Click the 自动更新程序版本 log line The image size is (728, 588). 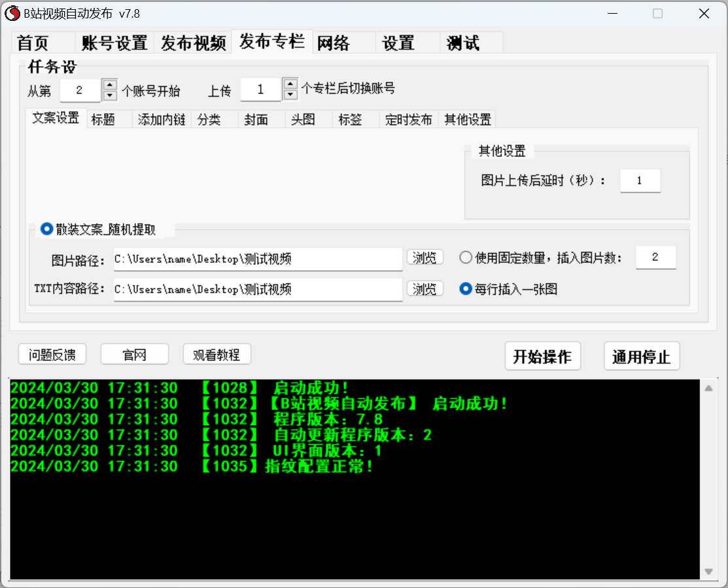[x=221, y=435]
